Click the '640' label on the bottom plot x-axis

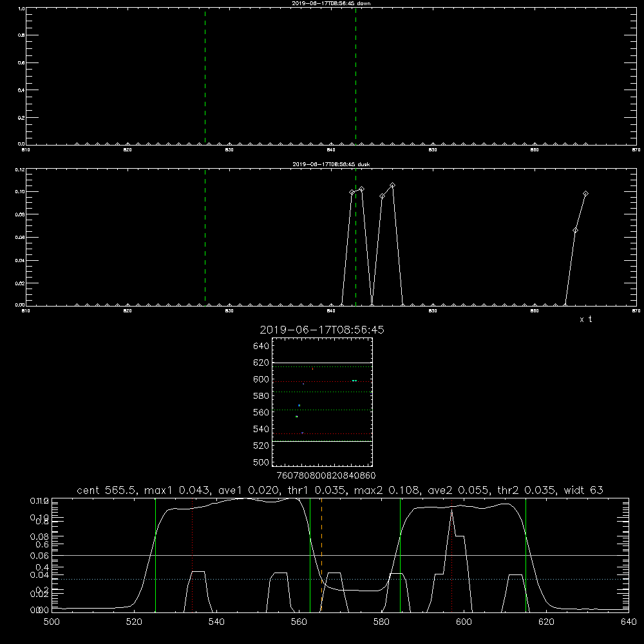629,622
